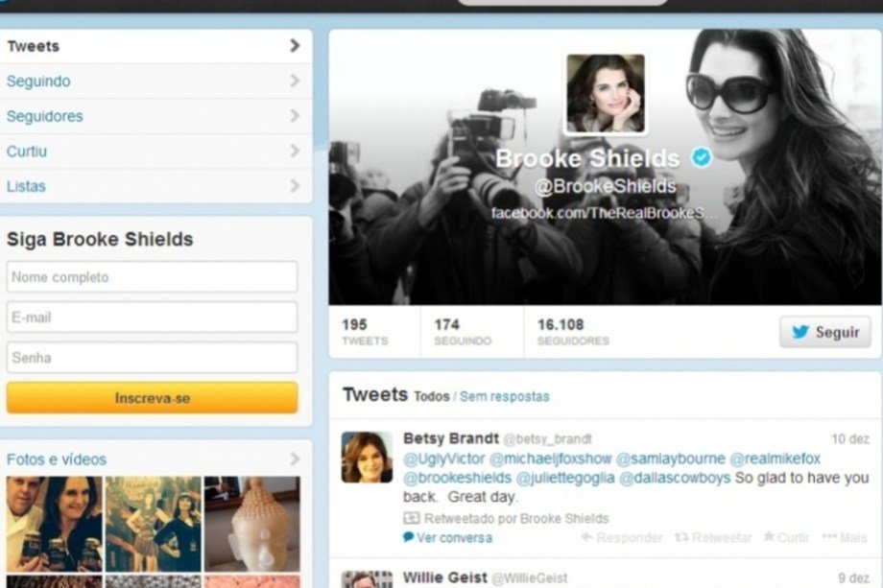The width and height of the screenshot is (883, 588).
Task: Click the chevron next to Seguidores
Action: [x=295, y=116]
